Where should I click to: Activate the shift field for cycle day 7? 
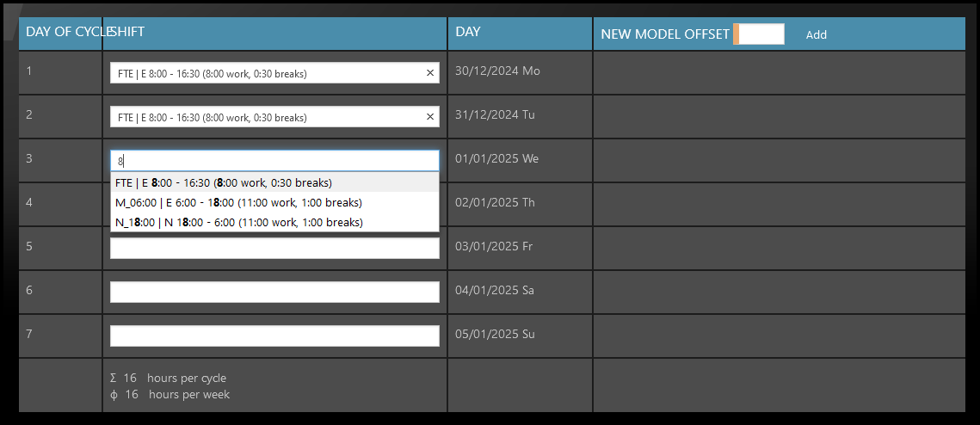pos(274,336)
